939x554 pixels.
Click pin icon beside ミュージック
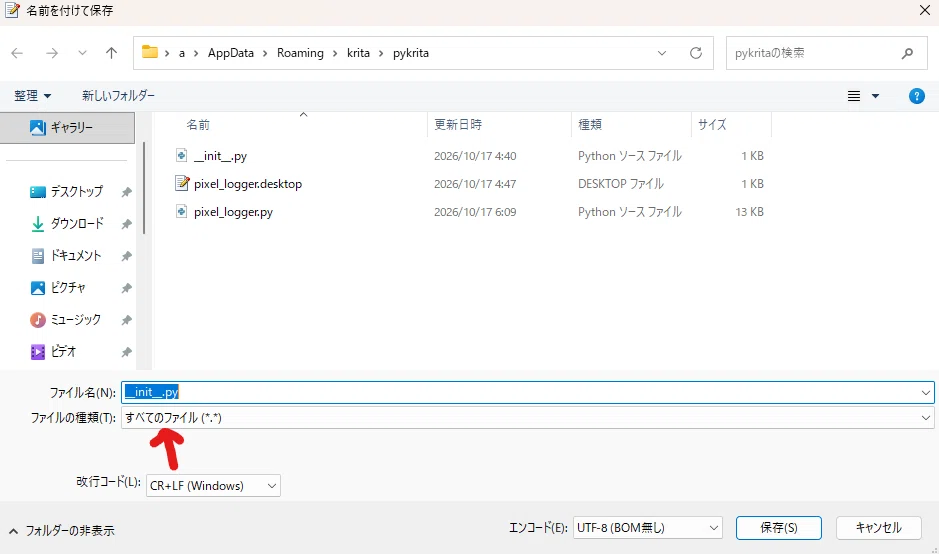[126, 320]
